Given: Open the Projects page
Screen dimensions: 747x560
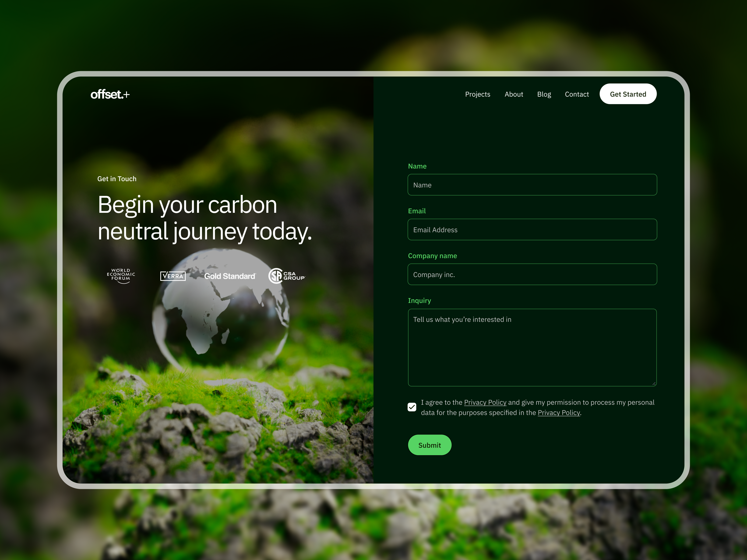Looking at the screenshot, I should click(478, 94).
